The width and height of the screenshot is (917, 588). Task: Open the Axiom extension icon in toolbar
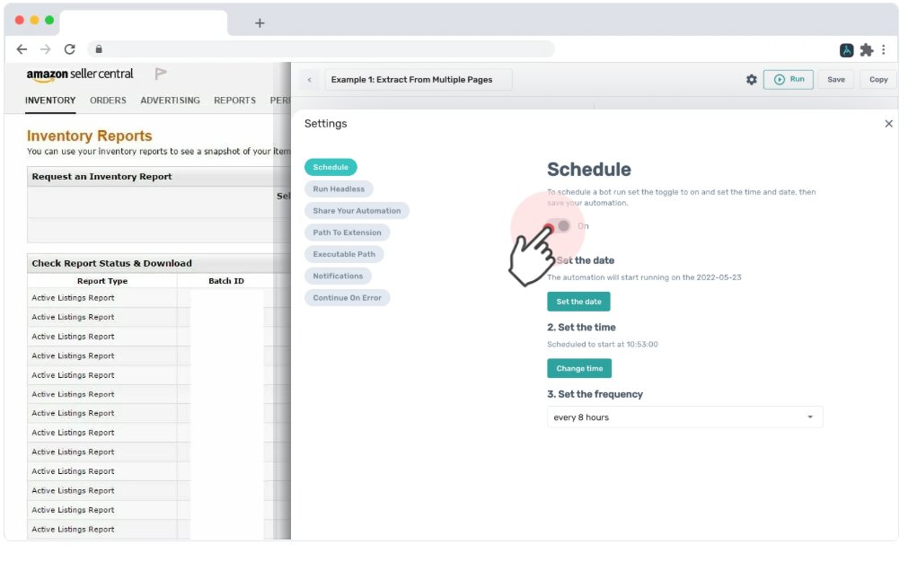pyautogui.click(x=846, y=50)
